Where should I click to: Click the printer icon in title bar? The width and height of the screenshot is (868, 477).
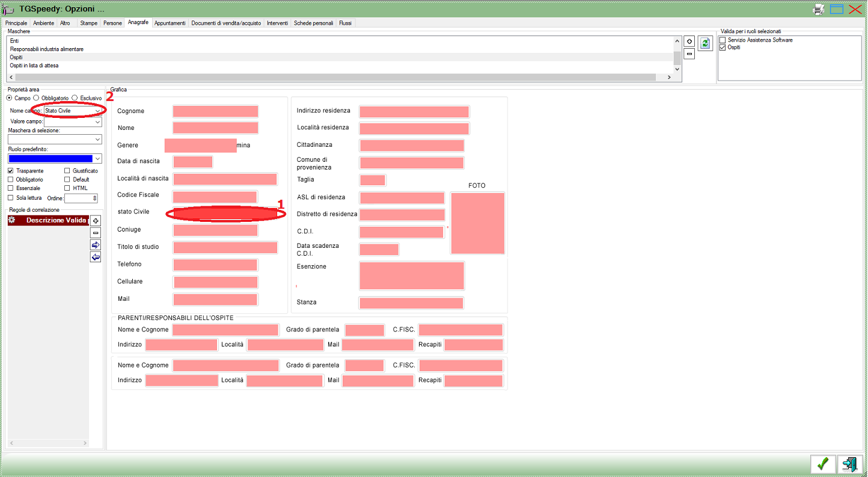(x=819, y=9)
